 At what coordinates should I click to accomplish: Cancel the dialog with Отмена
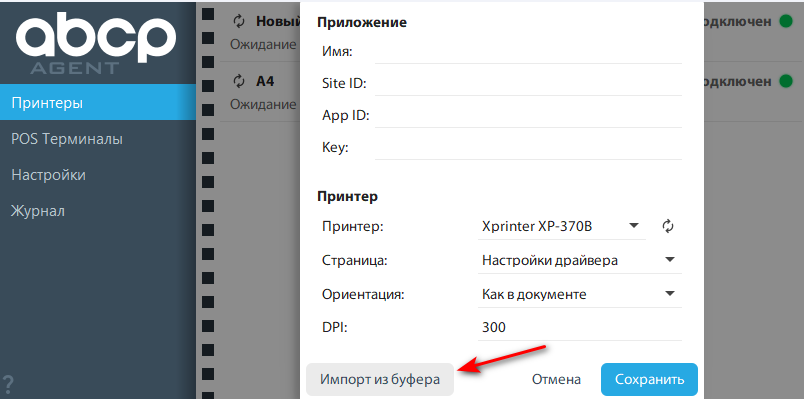[556, 380]
